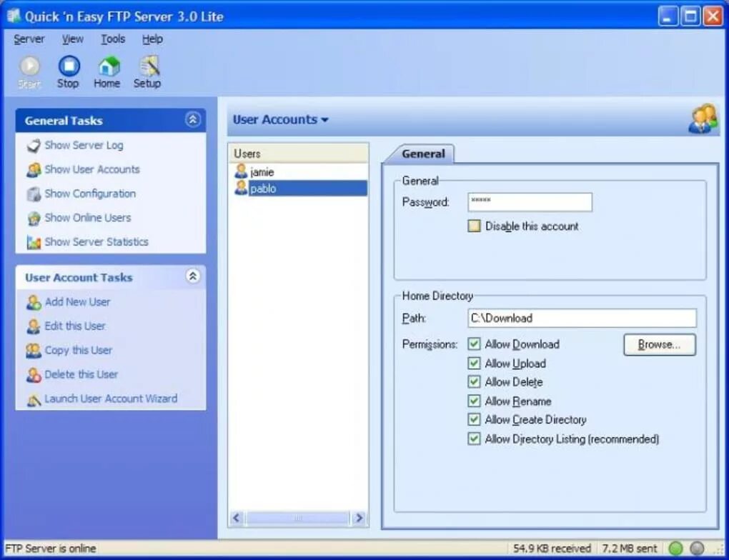This screenshot has width=729, height=560.
Task: Open the View menu
Action: click(73, 39)
